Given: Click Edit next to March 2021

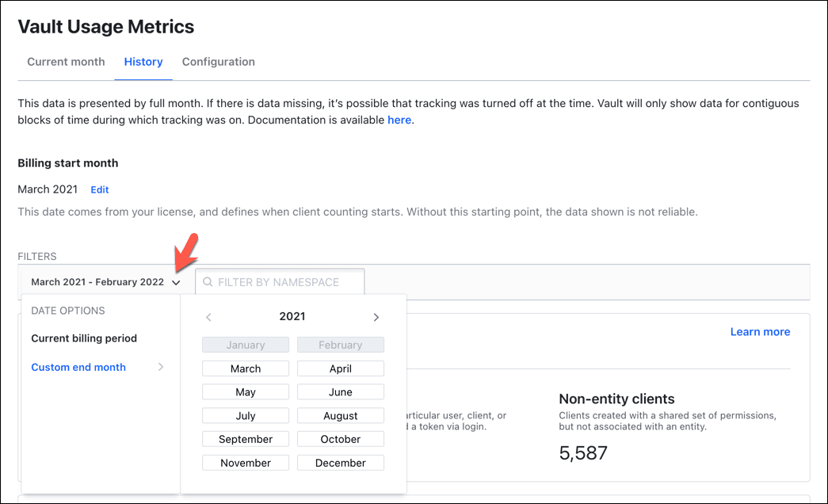Looking at the screenshot, I should [99, 189].
